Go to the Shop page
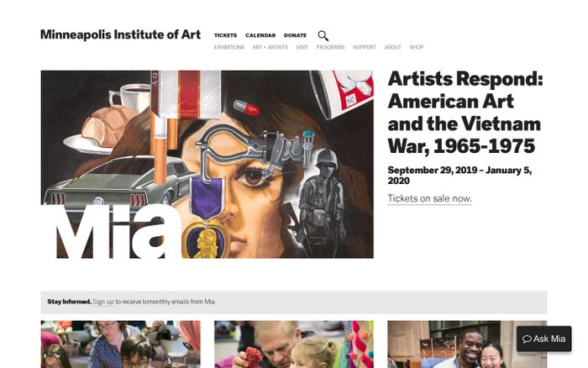The width and height of the screenshot is (588, 368). click(x=417, y=48)
